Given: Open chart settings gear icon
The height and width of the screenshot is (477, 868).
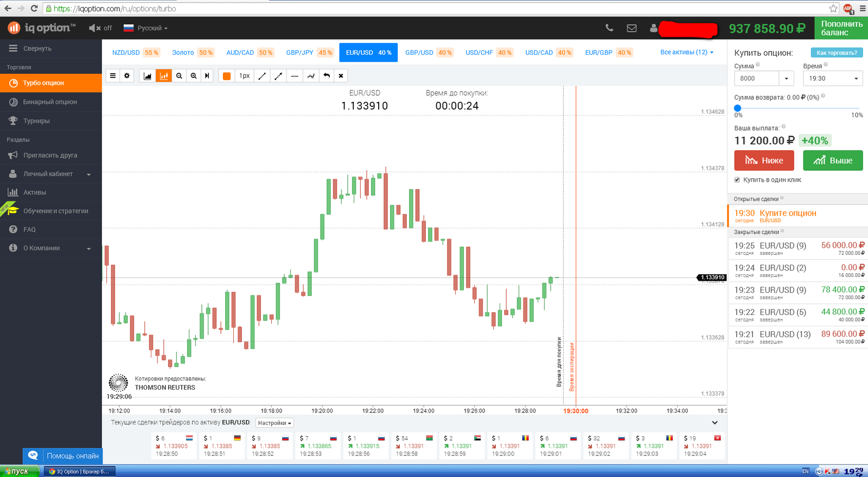Looking at the screenshot, I should coord(127,76).
